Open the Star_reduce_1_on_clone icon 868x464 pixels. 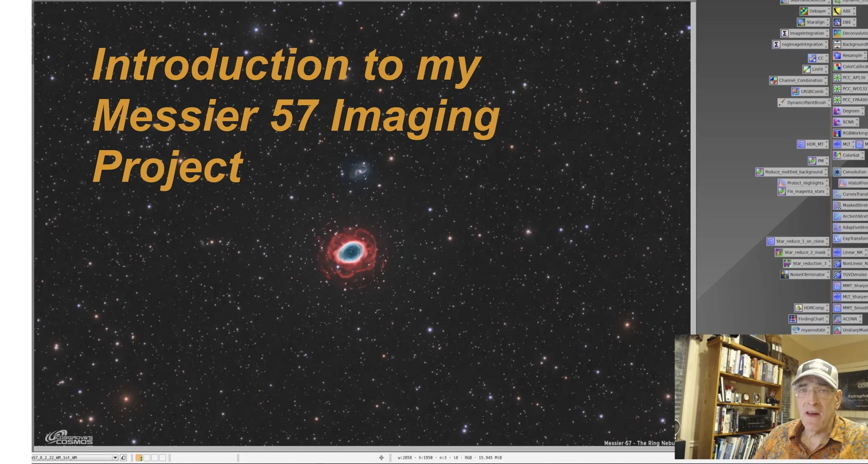coord(770,241)
